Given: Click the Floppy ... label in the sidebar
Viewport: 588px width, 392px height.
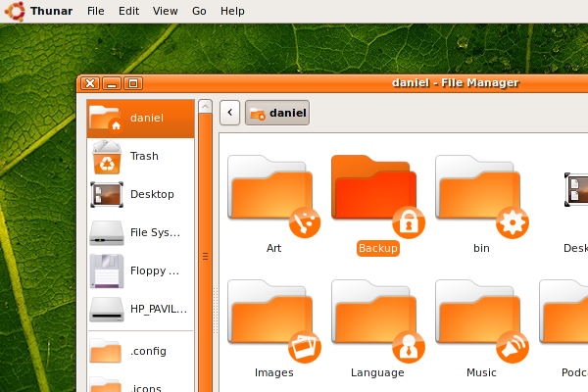Looking at the screenshot, I should coord(155,270).
